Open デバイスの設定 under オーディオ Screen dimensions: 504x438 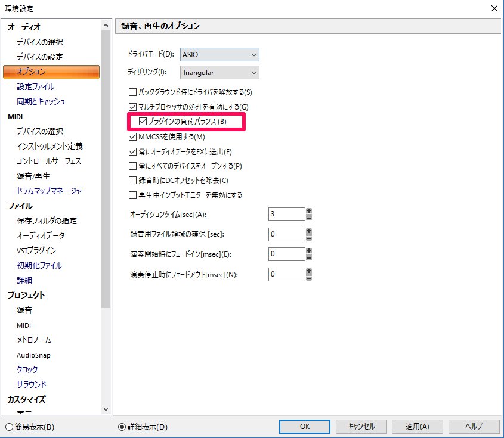coord(39,57)
